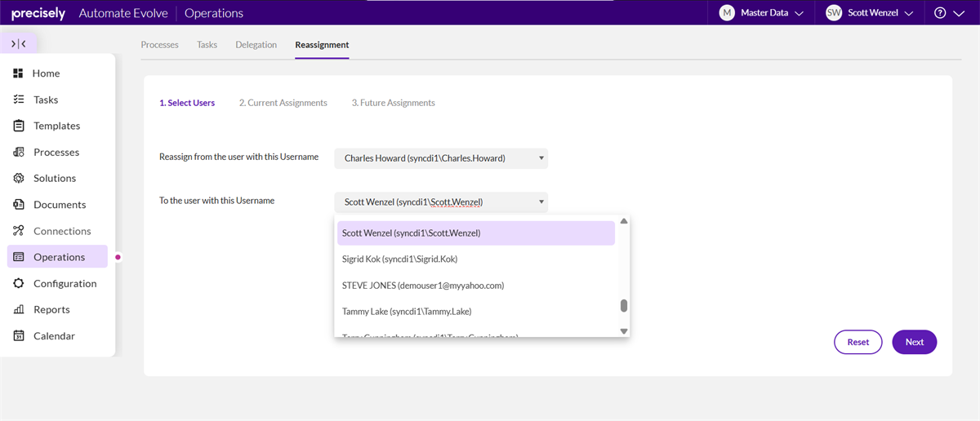
Task: Open Templates via its clipboard icon
Action: 18,126
